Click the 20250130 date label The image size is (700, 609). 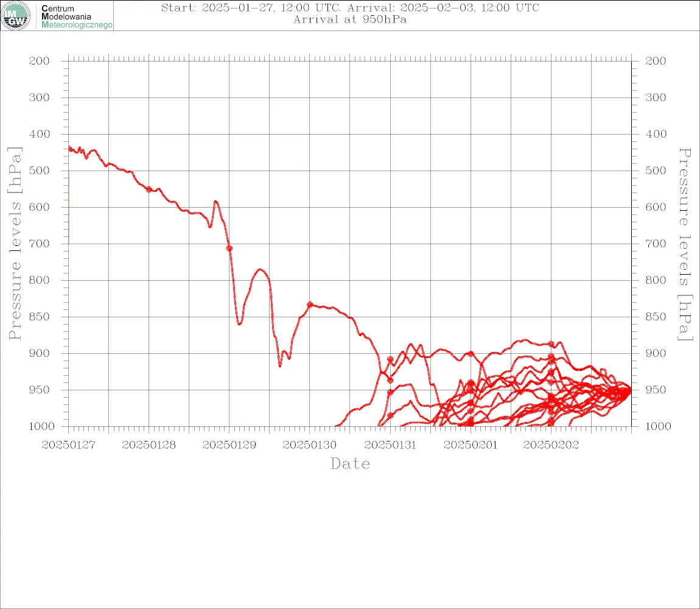(x=309, y=445)
